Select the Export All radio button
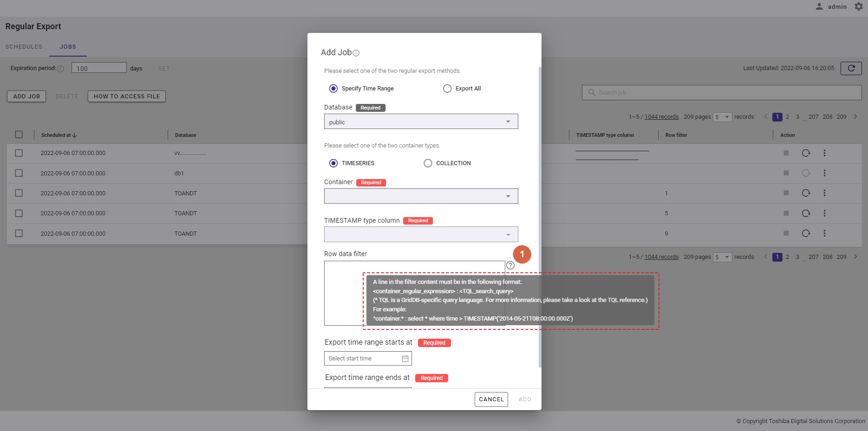Image resolution: width=868 pixels, height=431 pixels. (447, 89)
